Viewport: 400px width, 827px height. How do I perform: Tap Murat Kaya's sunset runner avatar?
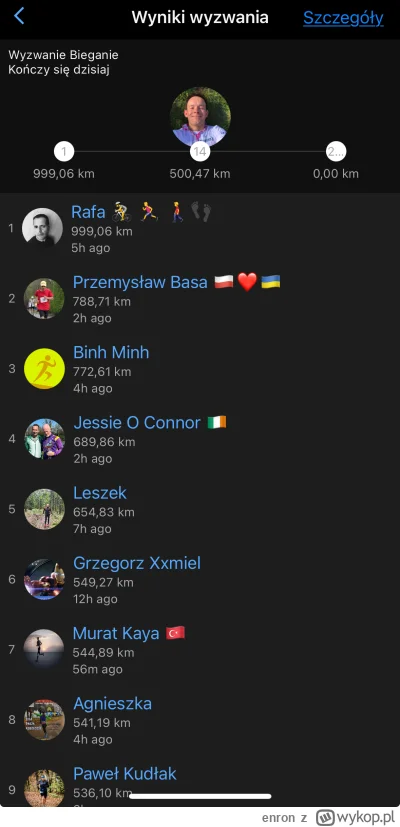coord(44,649)
